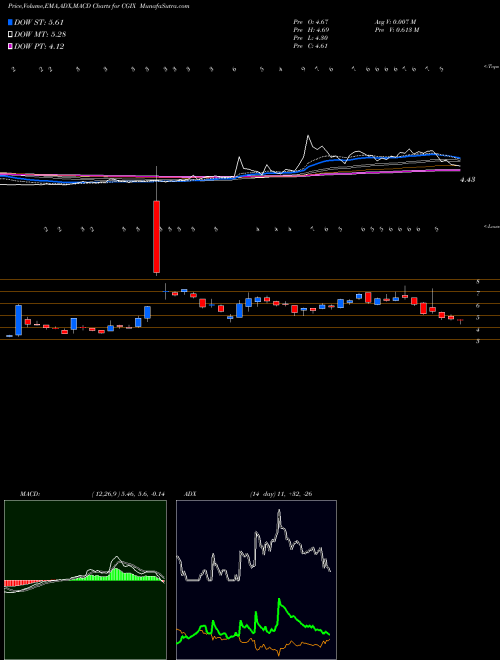The image size is (500, 660).
Task: Click the ADX indicator chart panel
Action: click(256, 580)
